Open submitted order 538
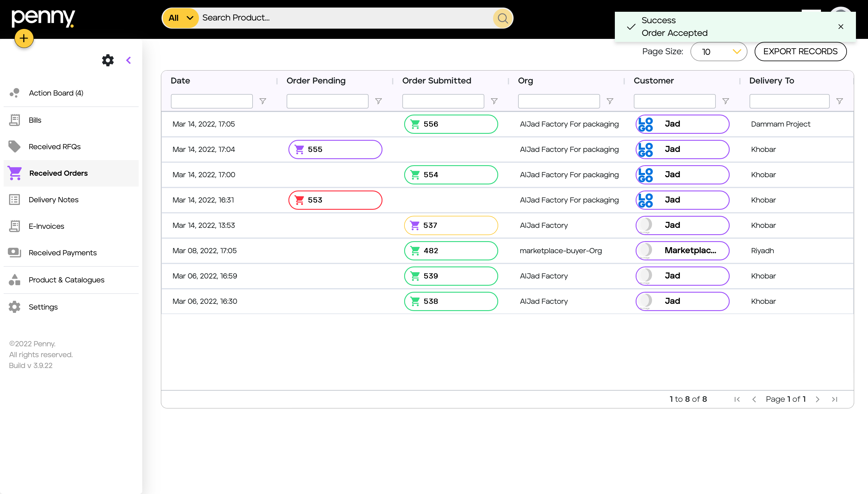 [451, 302]
